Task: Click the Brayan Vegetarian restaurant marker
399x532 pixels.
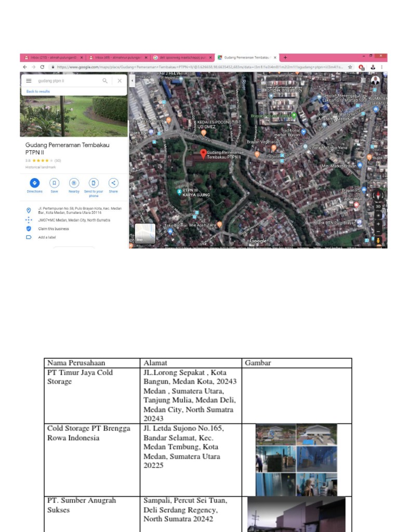Action: (273, 148)
